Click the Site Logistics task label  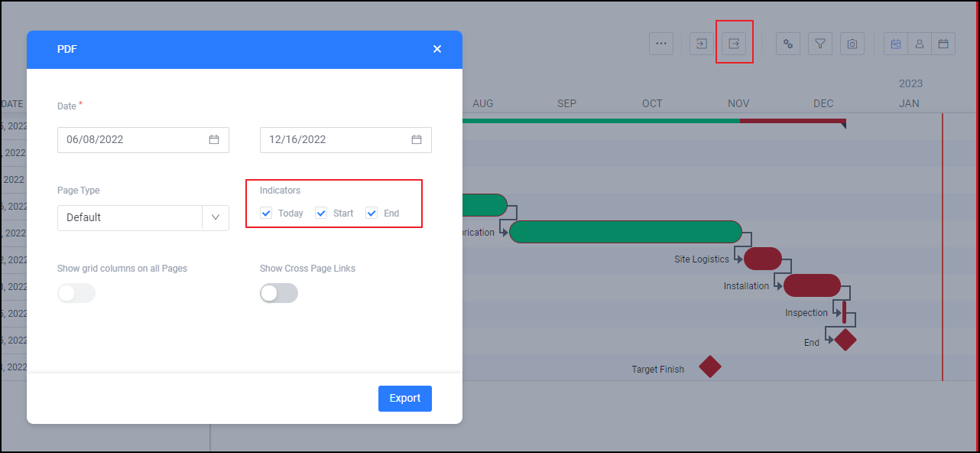tap(702, 259)
